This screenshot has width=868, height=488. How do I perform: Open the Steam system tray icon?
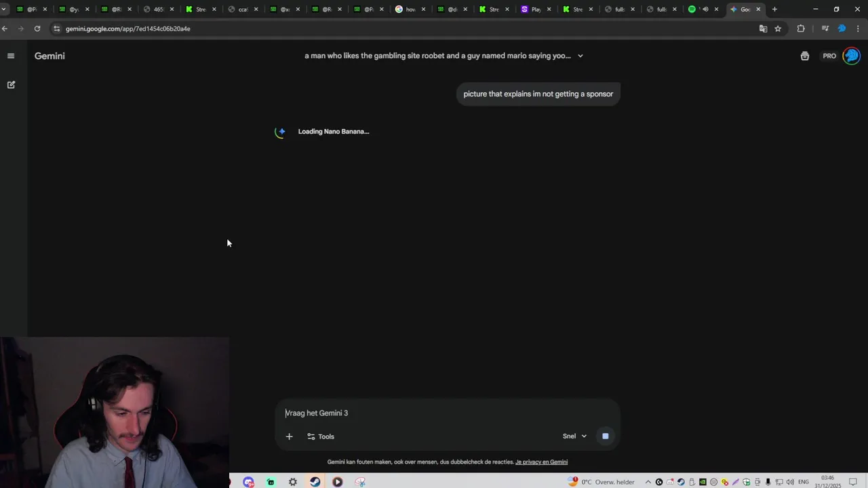681,482
